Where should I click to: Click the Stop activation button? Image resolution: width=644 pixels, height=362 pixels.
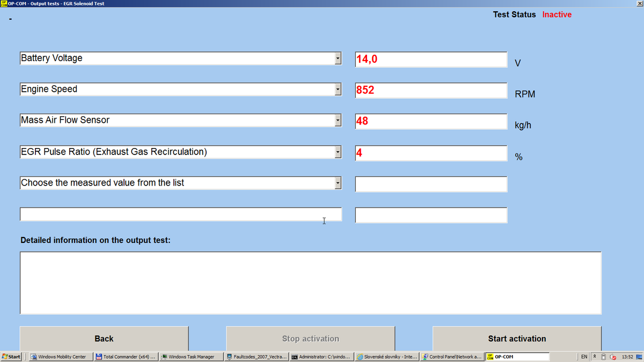tap(310, 338)
